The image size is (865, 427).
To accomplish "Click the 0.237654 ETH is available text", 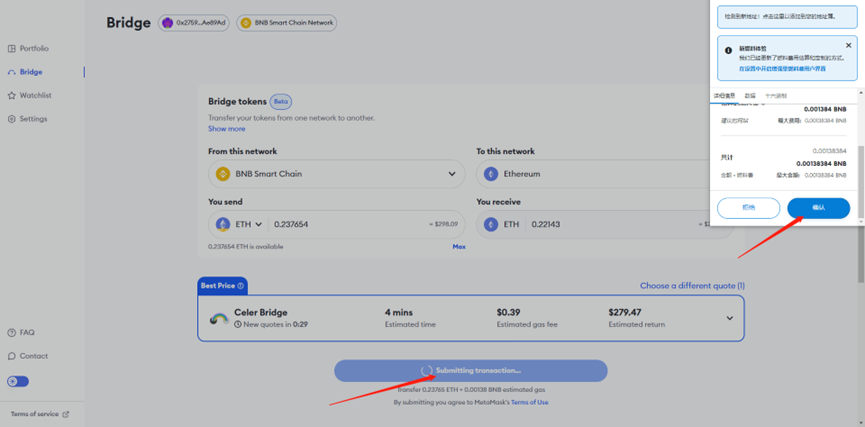I will coord(245,247).
